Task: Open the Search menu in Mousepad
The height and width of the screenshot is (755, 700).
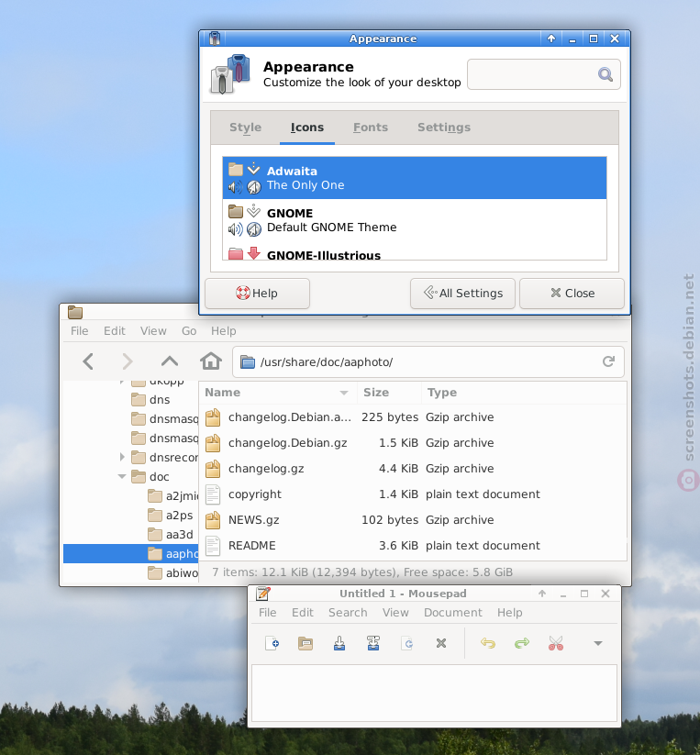Action: [x=348, y=613]
